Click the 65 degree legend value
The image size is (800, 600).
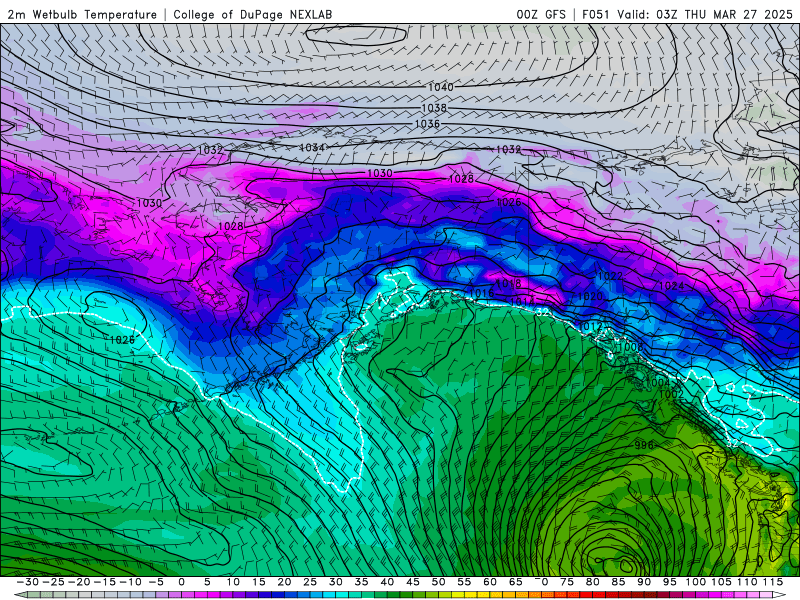515,582
